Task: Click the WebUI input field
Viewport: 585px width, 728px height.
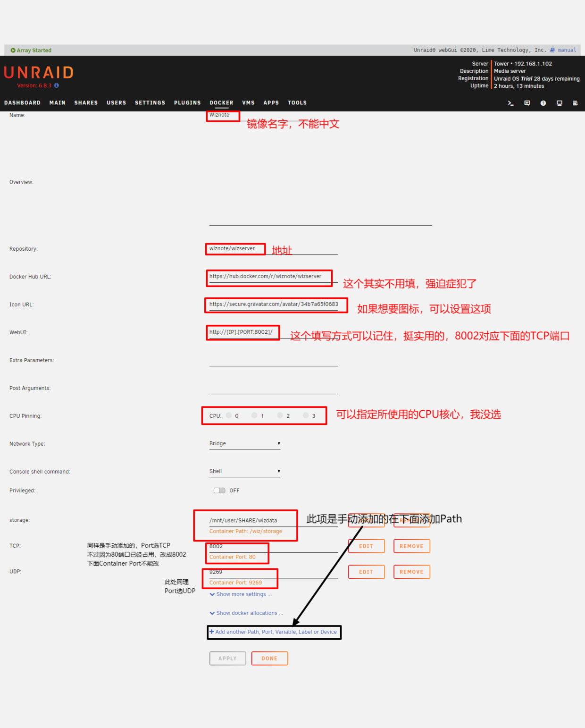Action: [x=274, y=332]
